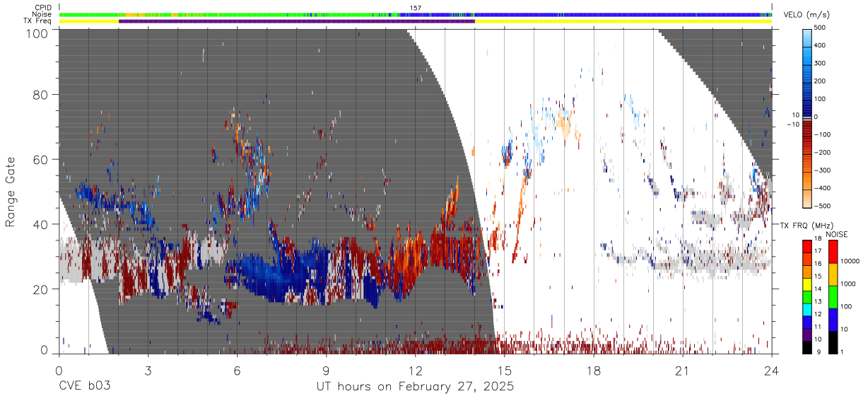Click the range gate tick label '100'

coord(37,33)
